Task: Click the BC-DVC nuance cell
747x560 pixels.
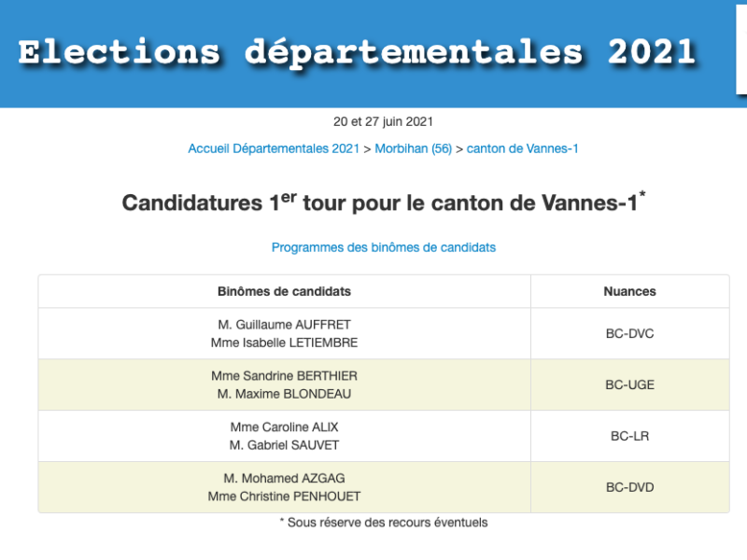Action: [629, 333]
